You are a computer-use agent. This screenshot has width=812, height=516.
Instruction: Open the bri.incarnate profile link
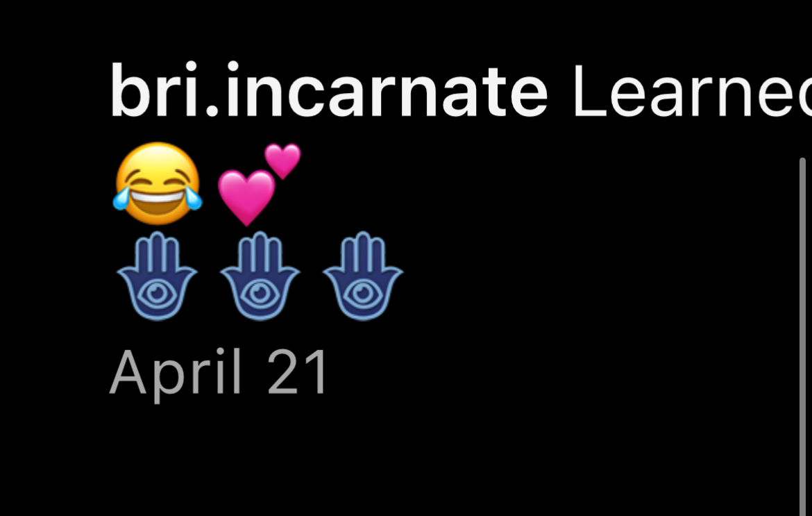point(329,91)
